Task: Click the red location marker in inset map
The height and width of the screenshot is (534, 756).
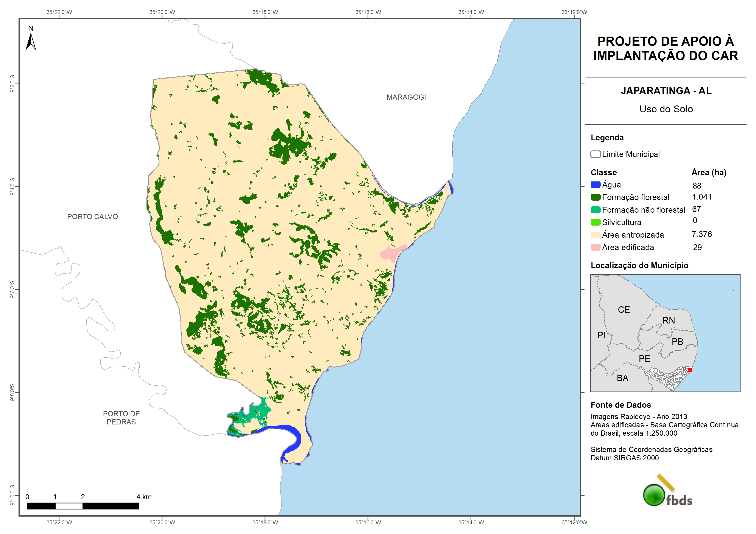Action: click(690, 370)
